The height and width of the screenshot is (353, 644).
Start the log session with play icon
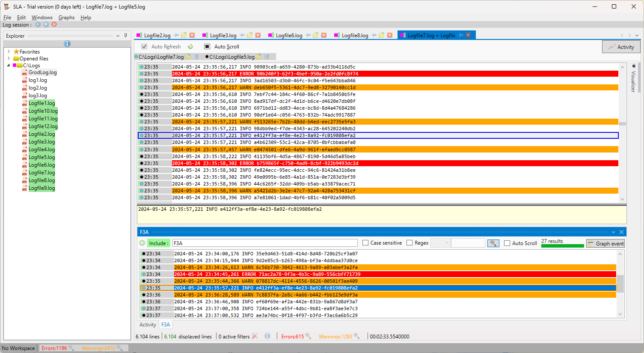pyautogui.click(x=38, y=24)
